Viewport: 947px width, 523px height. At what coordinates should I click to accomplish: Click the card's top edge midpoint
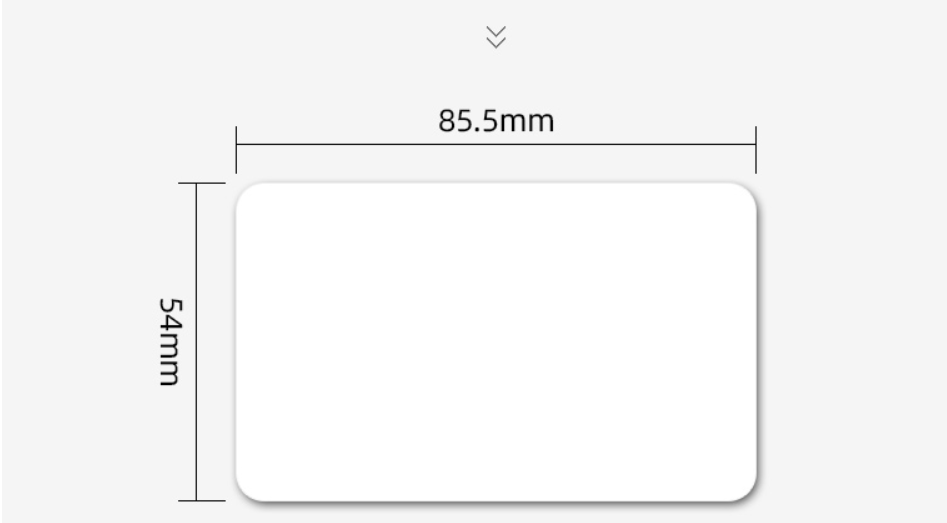(496, 183)
